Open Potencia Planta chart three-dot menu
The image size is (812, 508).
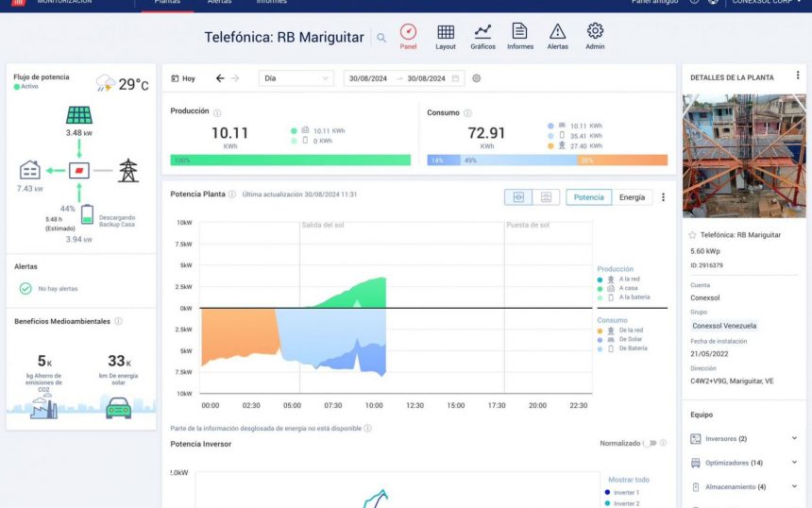(x=663, y=197)
